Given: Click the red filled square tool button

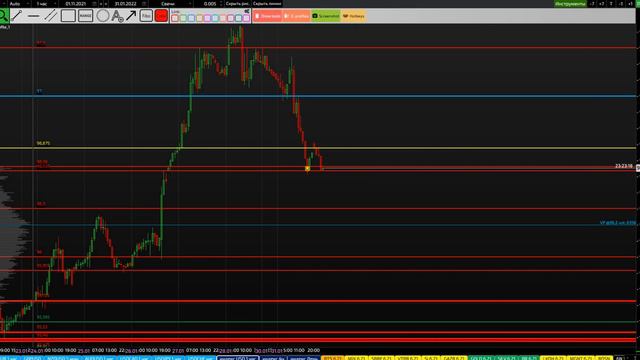Looking at the screenshot, I should [x=161, y=16].
